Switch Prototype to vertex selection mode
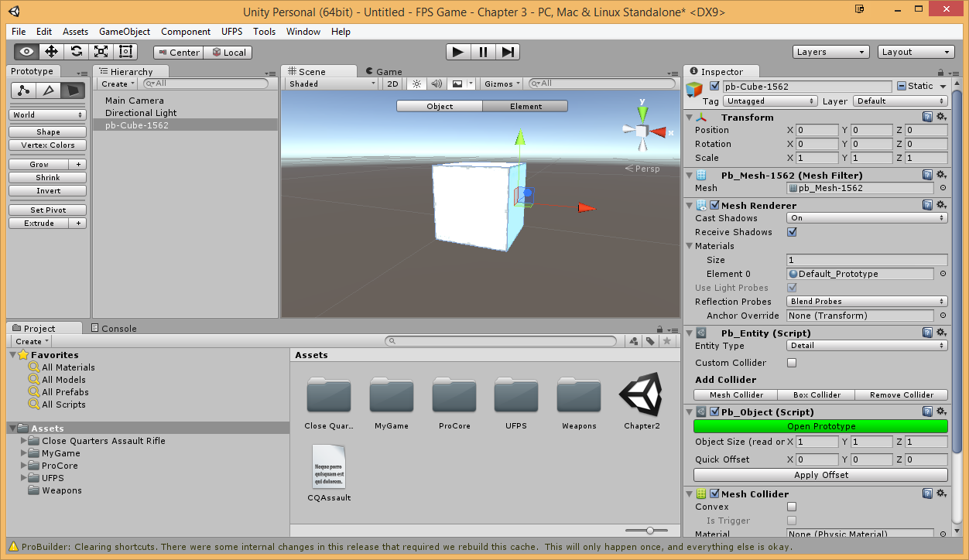The image size is (969, 560). [23, 90]
